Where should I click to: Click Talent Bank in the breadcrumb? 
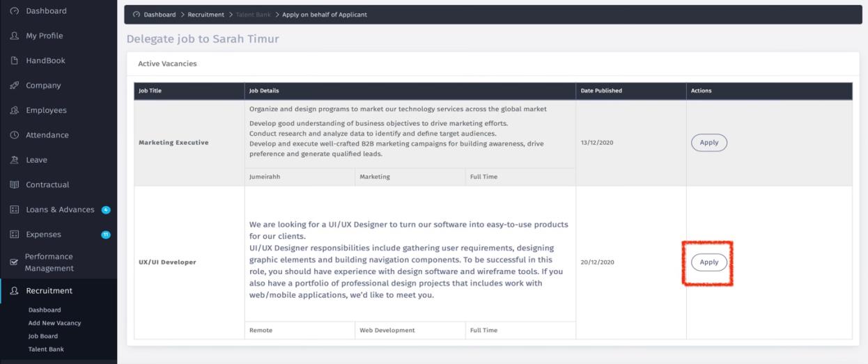coord(253,15)
